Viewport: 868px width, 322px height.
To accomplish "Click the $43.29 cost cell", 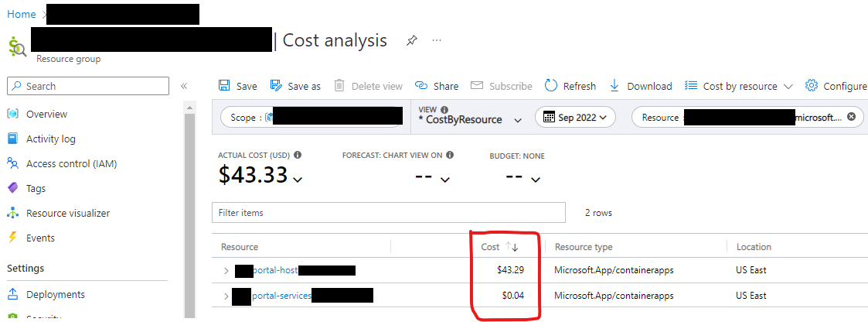I will [510, 270].
